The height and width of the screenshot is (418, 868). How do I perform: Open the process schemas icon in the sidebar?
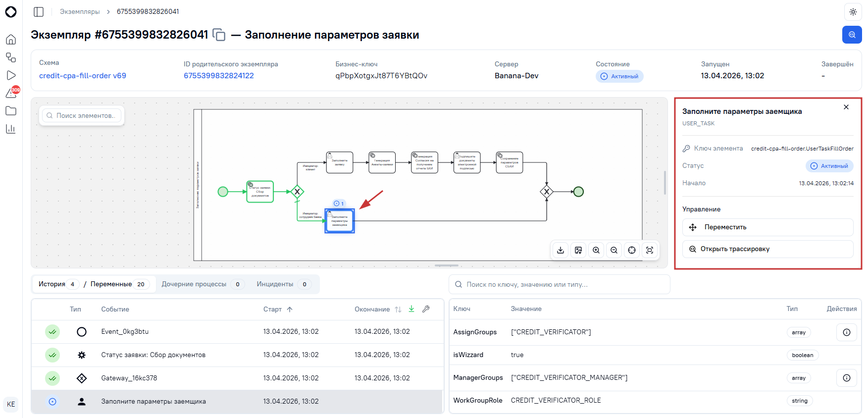click(x=11, y=57)
